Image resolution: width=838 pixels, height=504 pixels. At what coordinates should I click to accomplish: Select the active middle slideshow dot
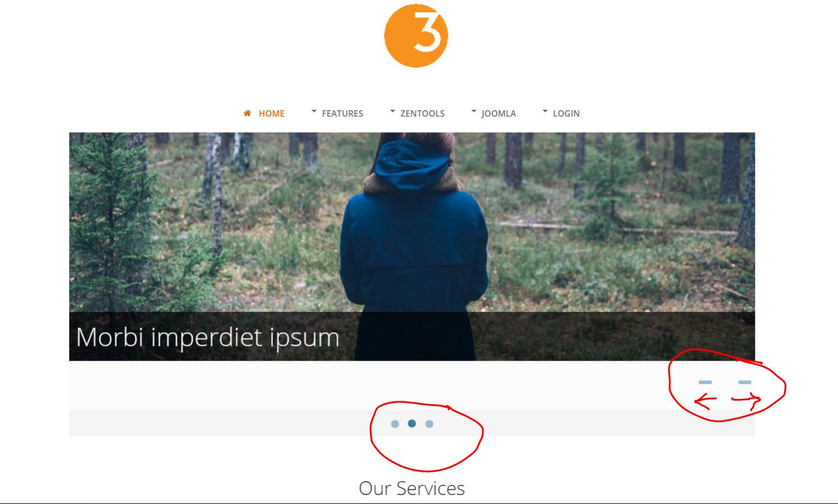pyautogui.click(x=412, y=423)
